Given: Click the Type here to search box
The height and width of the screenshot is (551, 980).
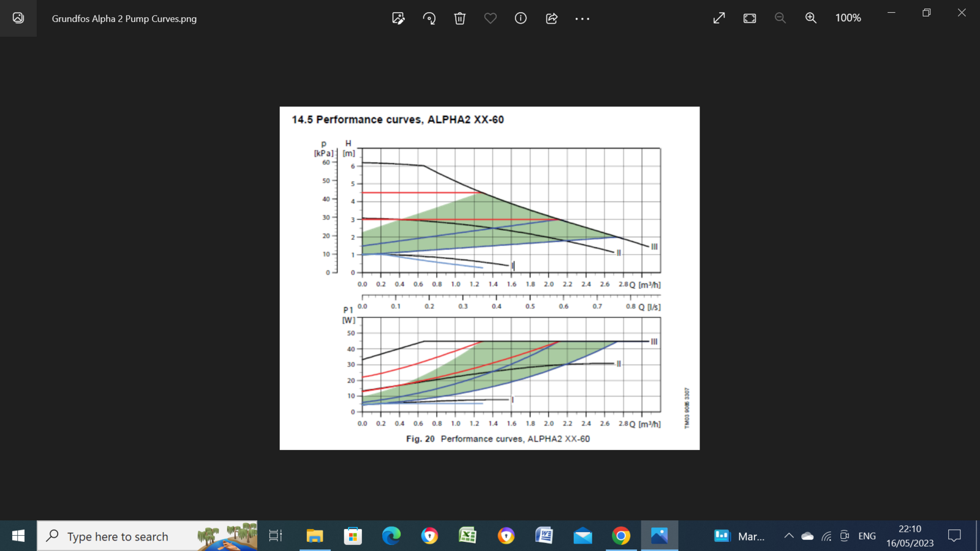Looking at the screenshot, I should point(118,536).
